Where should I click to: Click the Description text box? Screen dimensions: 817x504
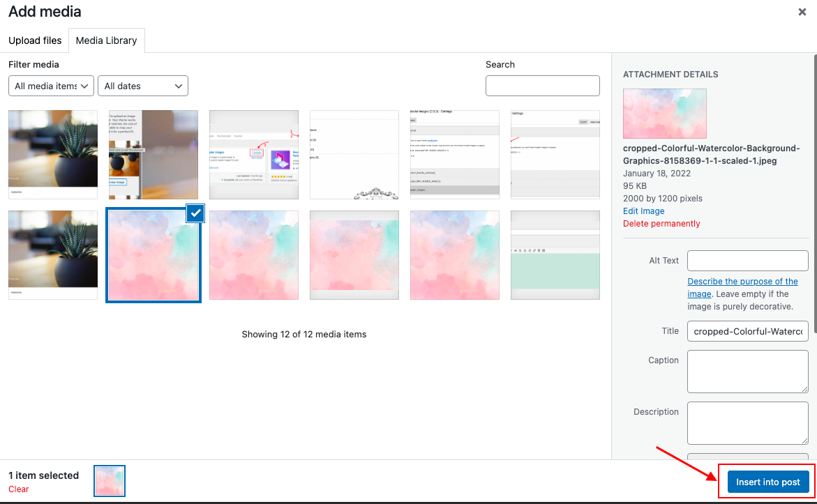(x=747, y=422)
